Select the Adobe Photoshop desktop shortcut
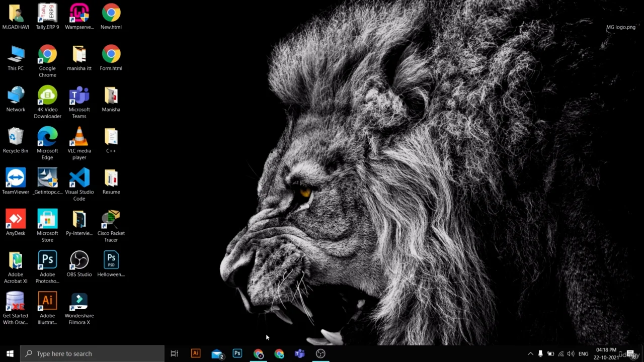 [x=47, y=267]
